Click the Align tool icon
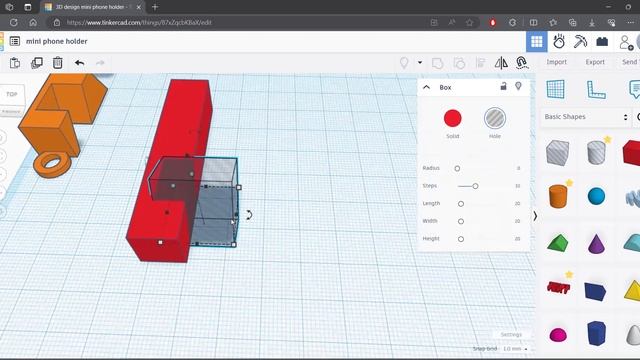This screenshot has height=360, width=640. (x=480, y=63)
